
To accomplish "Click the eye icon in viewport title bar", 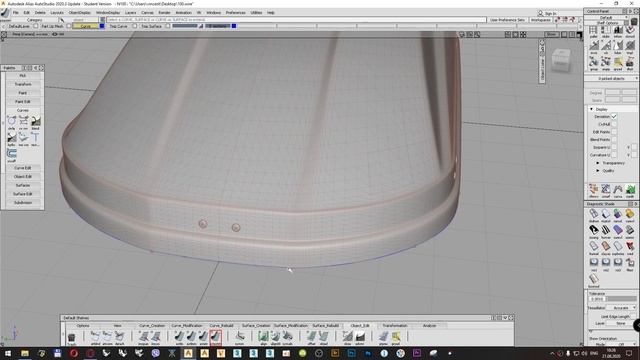I will click(55, 34).
